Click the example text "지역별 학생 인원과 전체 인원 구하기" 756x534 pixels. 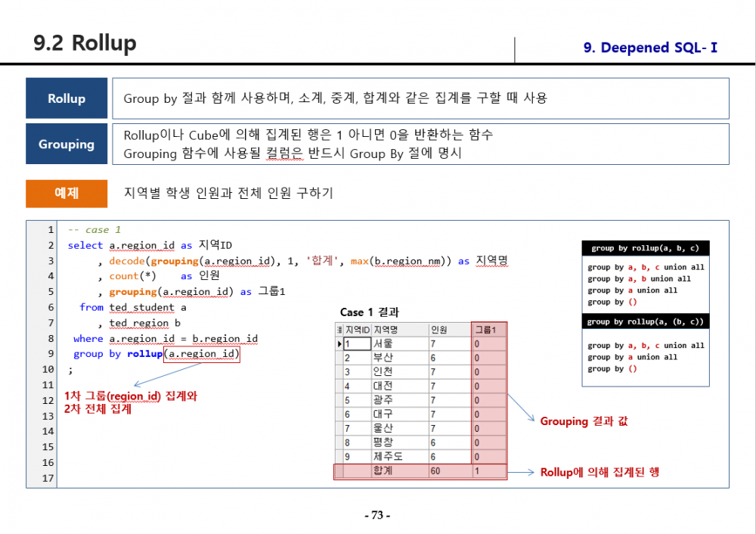[228, 193]
